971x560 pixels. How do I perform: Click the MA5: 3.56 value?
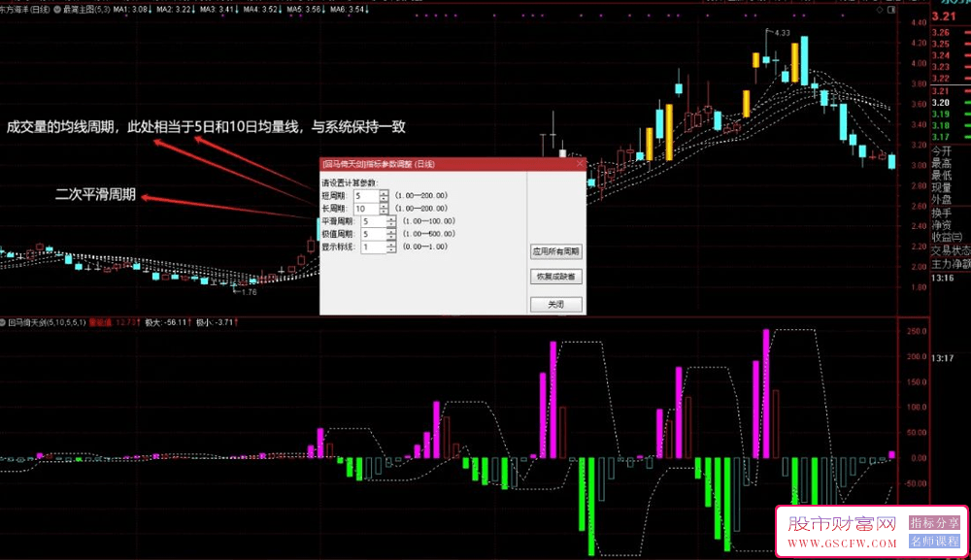(x=305, y=10)
